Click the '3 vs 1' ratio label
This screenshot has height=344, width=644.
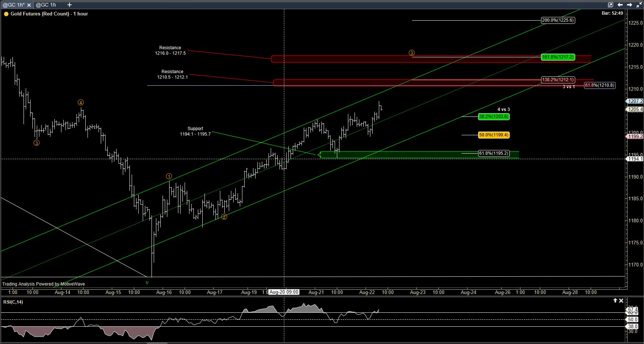569,87
